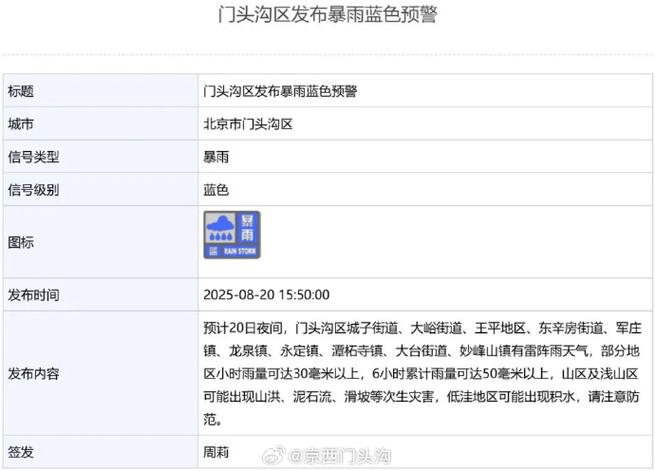This screenshot has width=655, height=471.
Task: Click the blue rainstorm warning icon
Action: (232, 235)
